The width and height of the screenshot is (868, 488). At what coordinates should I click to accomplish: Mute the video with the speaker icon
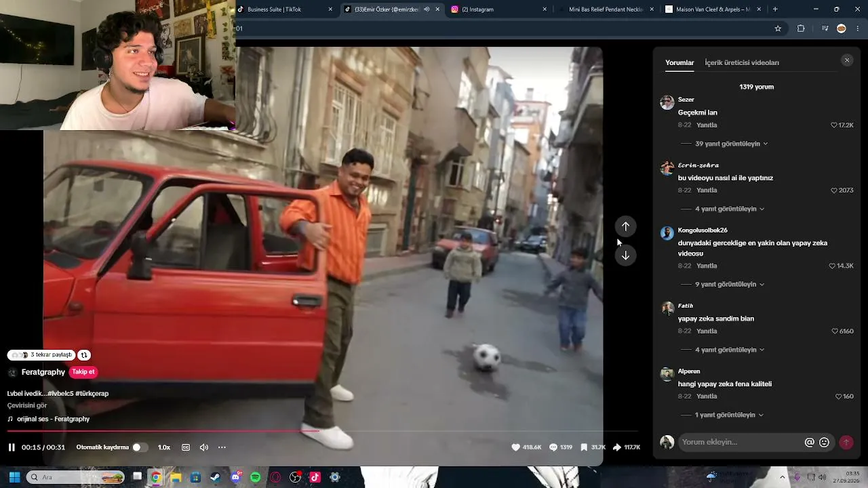point(204,447)
